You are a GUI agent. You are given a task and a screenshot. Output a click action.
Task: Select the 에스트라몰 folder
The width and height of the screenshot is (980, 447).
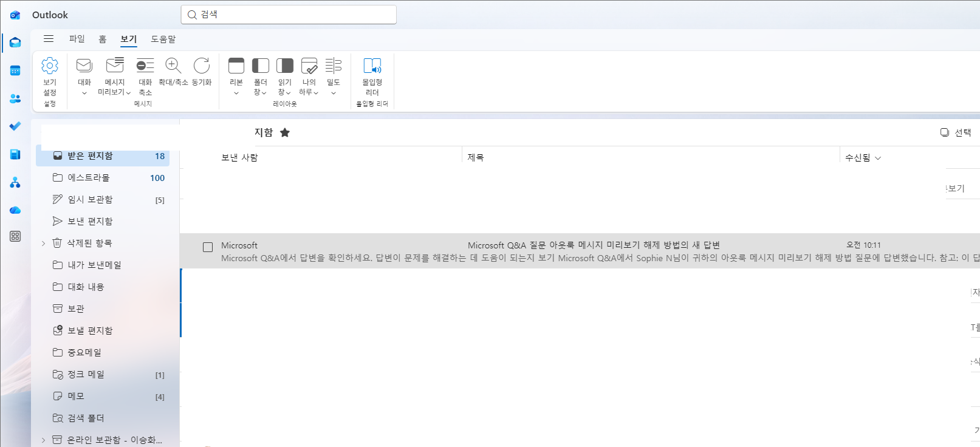pyautogui.click(x=103, y=178)
